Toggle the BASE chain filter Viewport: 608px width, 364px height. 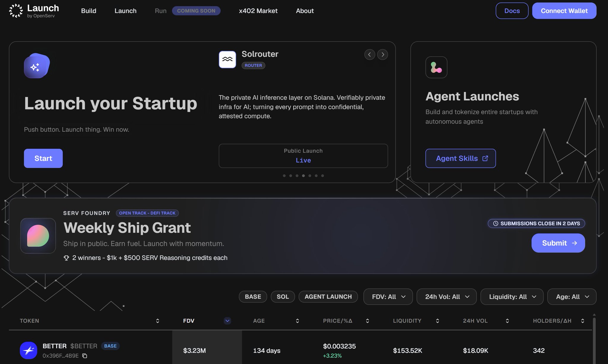(x=253, y=297)
